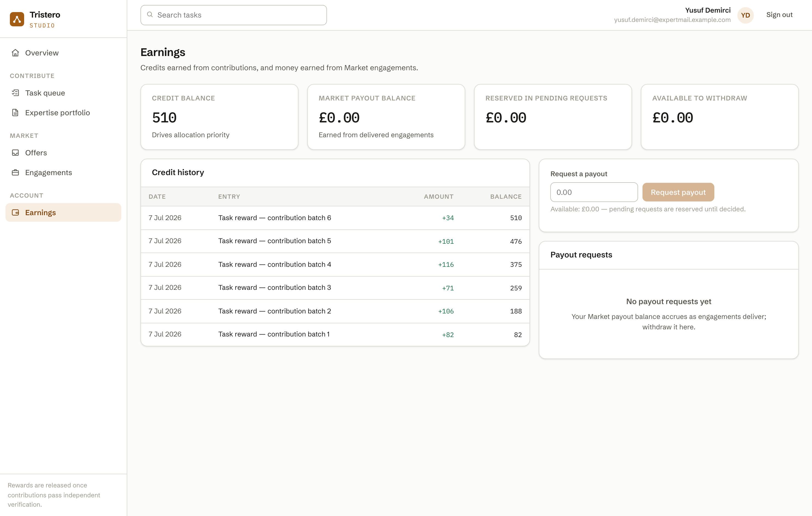Screen dimensions: 812x516
Task: Click the Overview home icon
Action: 15,53
